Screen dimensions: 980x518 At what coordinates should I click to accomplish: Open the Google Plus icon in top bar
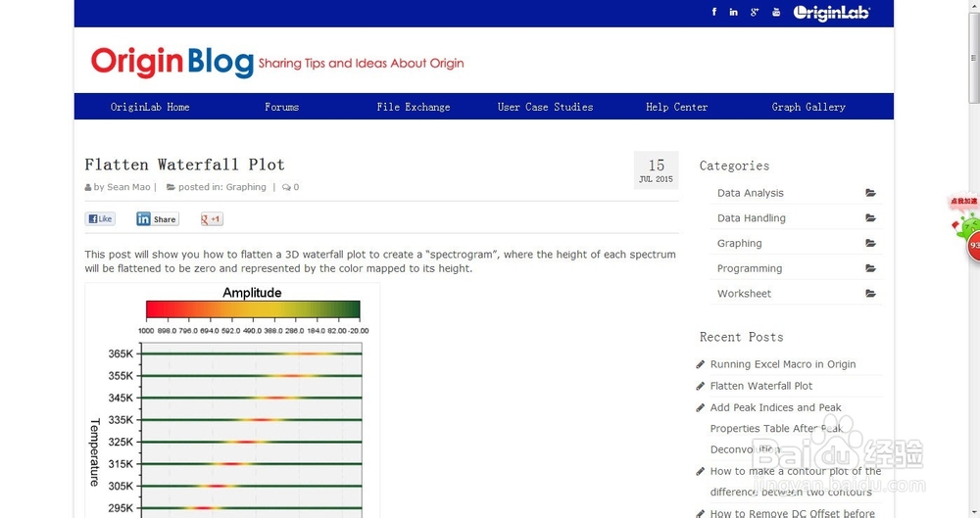[x=755, y=12]
